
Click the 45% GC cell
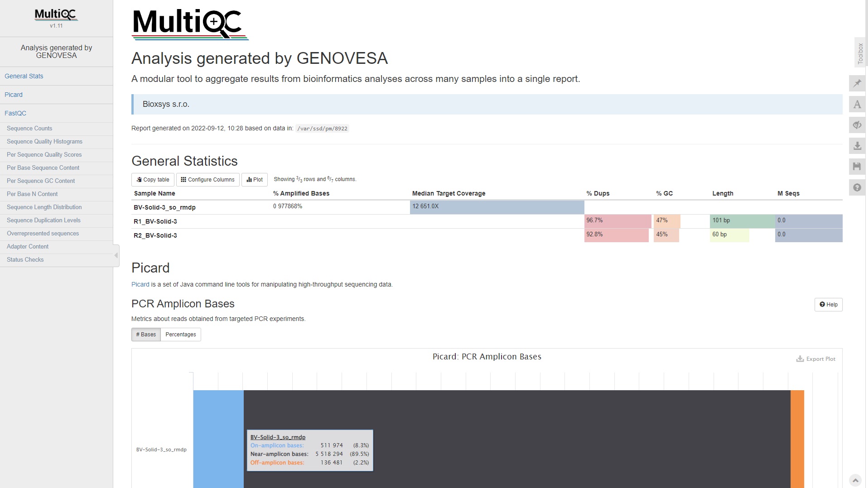pos(666,235)
